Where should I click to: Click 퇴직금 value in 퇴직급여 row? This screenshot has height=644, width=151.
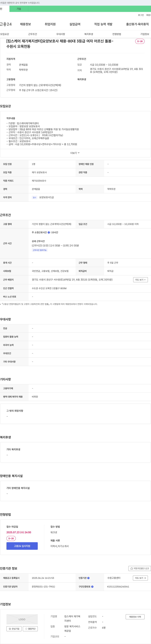(x=110, y=271)
